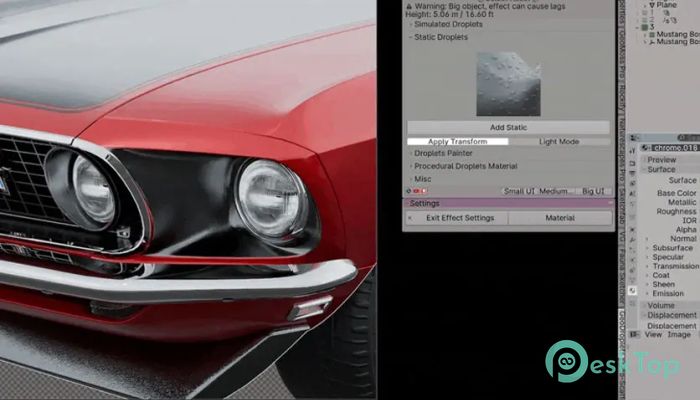Select the Medium UI size option
700x400 pixels.
pyautogui.click(x=555, y=191)
